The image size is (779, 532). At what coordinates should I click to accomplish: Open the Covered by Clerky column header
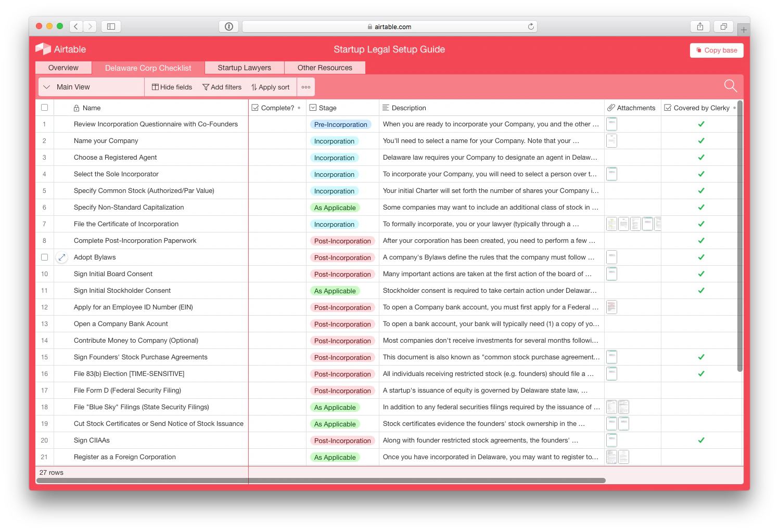click(700, 108)
